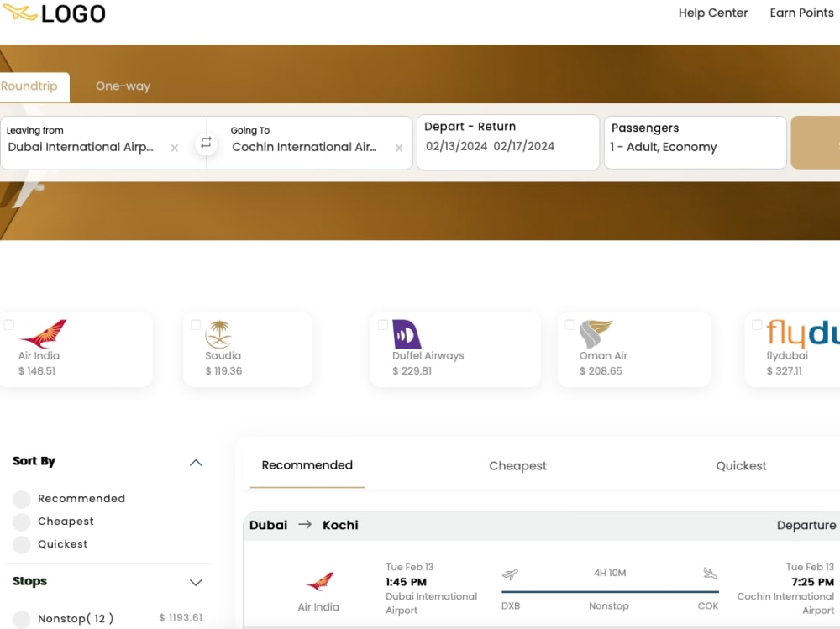Click the swap origin and destination icon
The height and width of the screenshot is (629, 840).
[x=206, y=144]
